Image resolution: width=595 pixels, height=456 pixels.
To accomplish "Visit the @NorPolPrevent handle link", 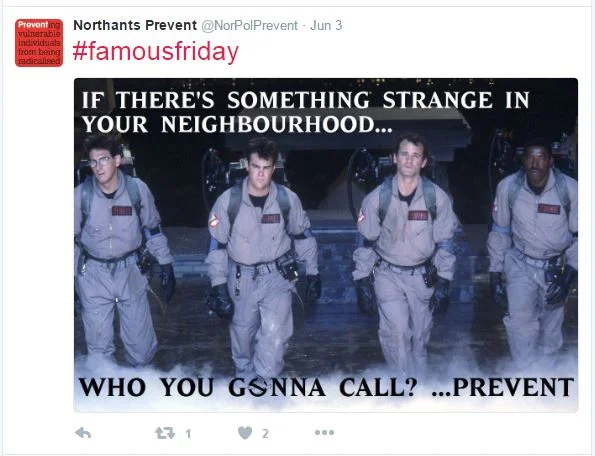I will [x=249, y=25].
